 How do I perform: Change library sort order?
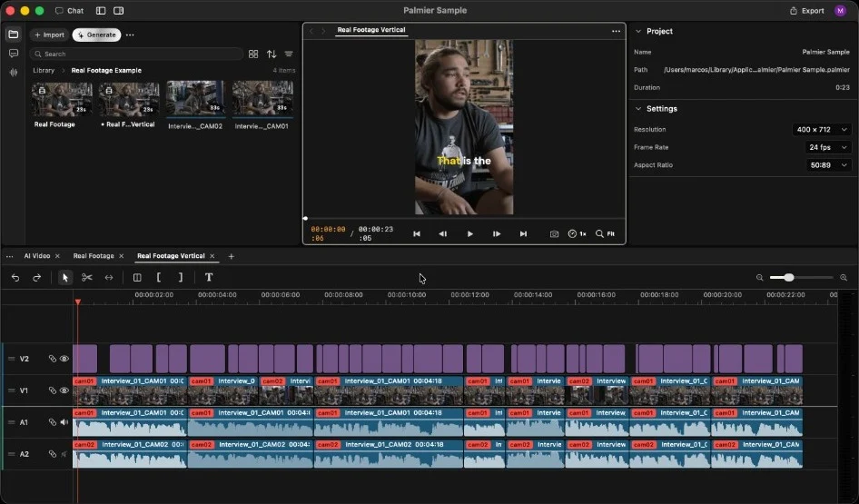(x=272, y=54)
